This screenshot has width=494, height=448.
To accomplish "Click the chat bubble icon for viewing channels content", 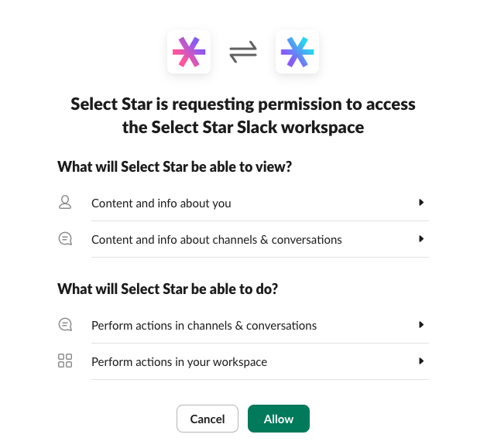I will click(x=65, y=240).
